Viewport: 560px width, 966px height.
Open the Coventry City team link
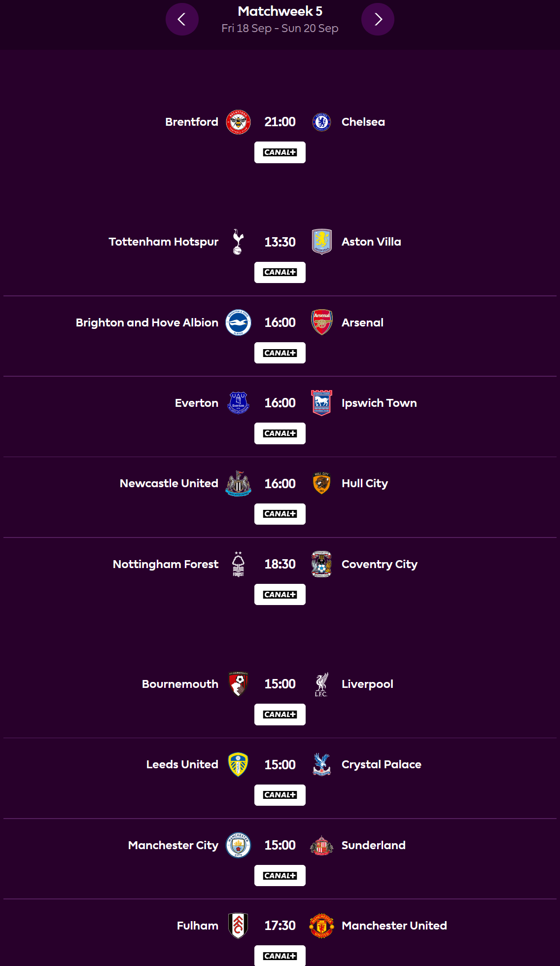click(380, 564)
